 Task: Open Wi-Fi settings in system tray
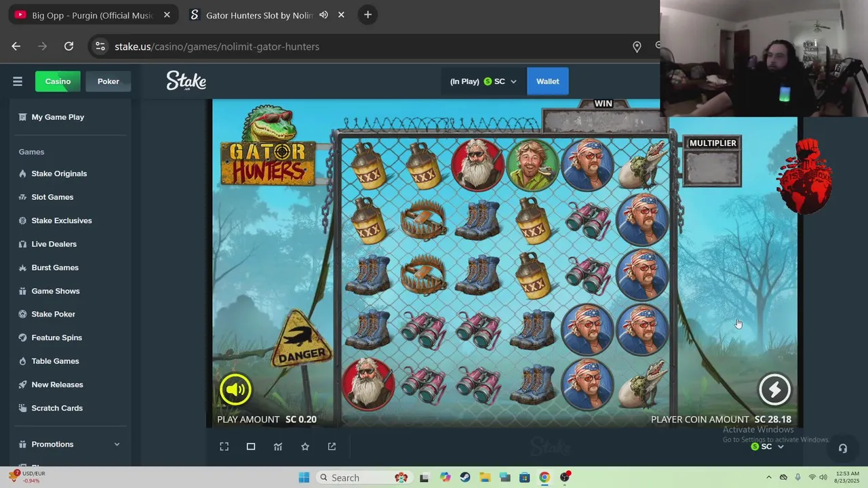(x=812, y=478)
